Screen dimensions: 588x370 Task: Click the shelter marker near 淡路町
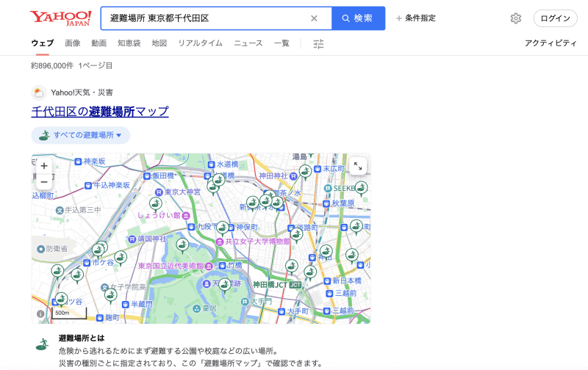pos(297,235)
